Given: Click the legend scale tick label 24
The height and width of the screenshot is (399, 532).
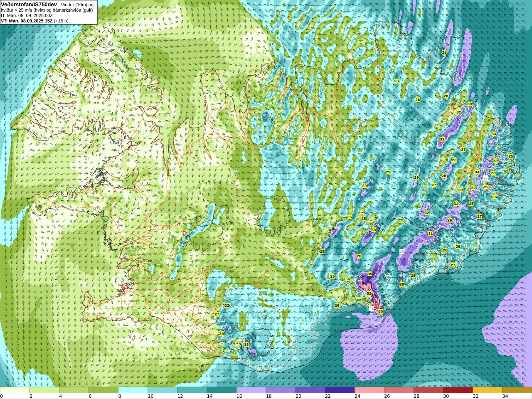Looking at the screenshot, I should [357, 396].
